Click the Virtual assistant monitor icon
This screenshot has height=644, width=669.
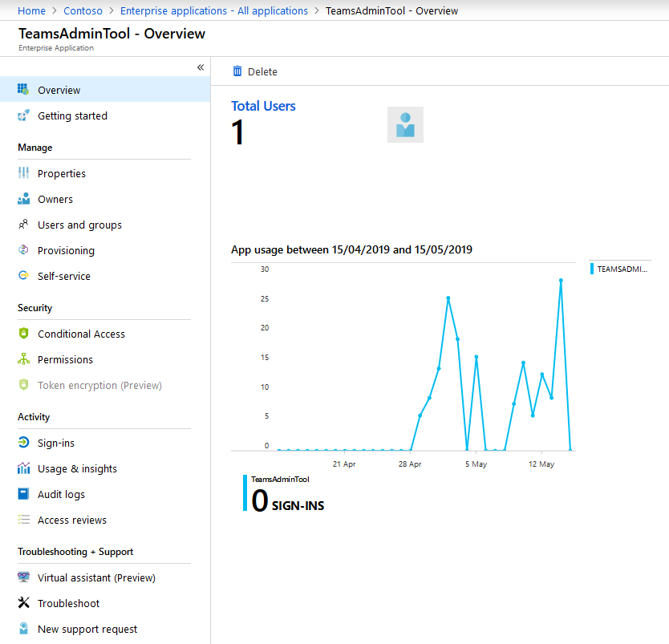click(x=23, y=577)
